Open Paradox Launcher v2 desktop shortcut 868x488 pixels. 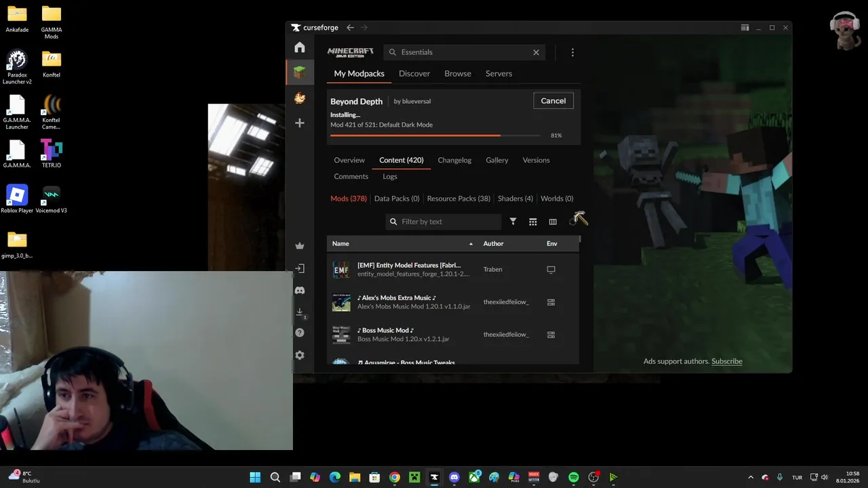click(x=17, y=66)
